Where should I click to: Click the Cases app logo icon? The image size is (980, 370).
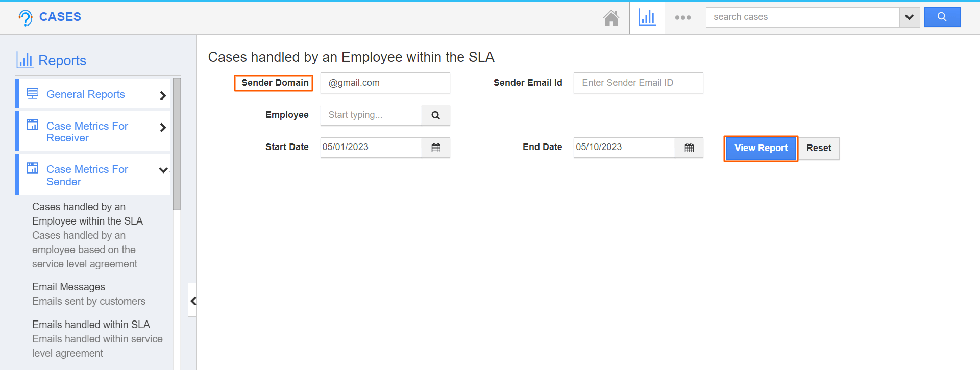click(26, 18)
